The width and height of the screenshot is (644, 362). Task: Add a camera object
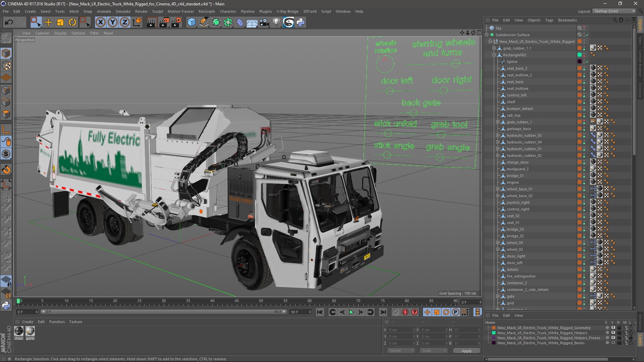pos(264,22)
